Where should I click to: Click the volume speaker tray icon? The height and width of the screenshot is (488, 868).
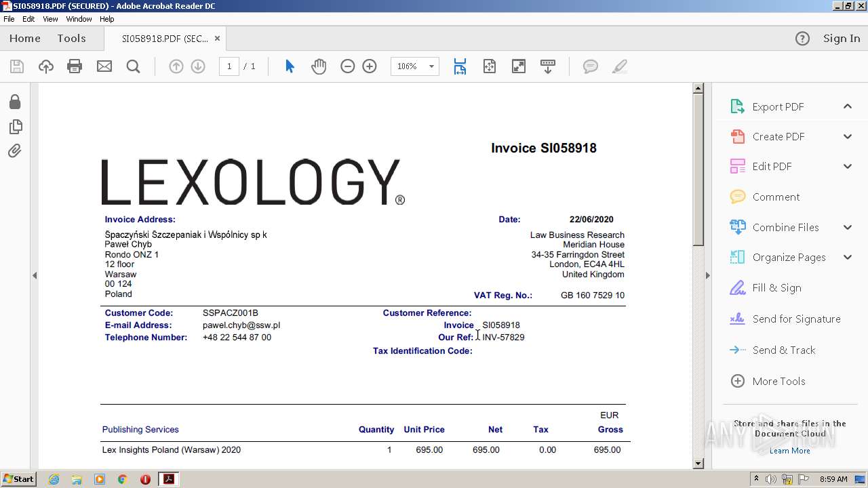click(x=771, y=479)
